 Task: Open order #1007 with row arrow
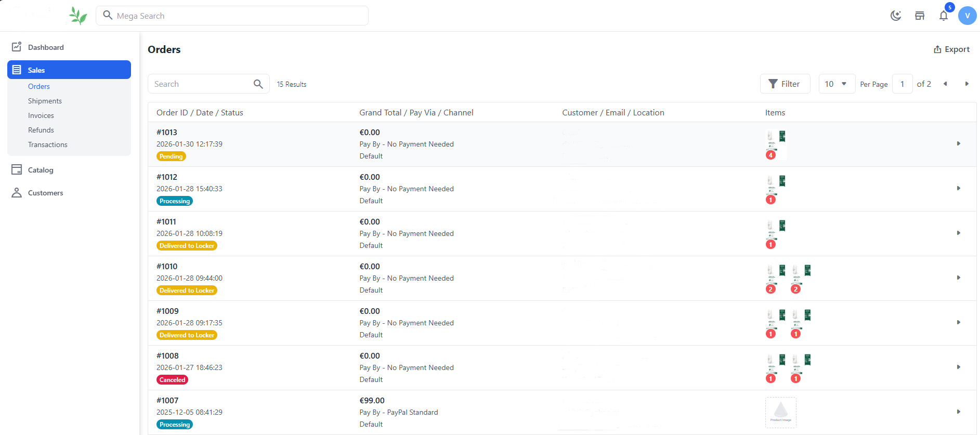click(x=958, y=412)
